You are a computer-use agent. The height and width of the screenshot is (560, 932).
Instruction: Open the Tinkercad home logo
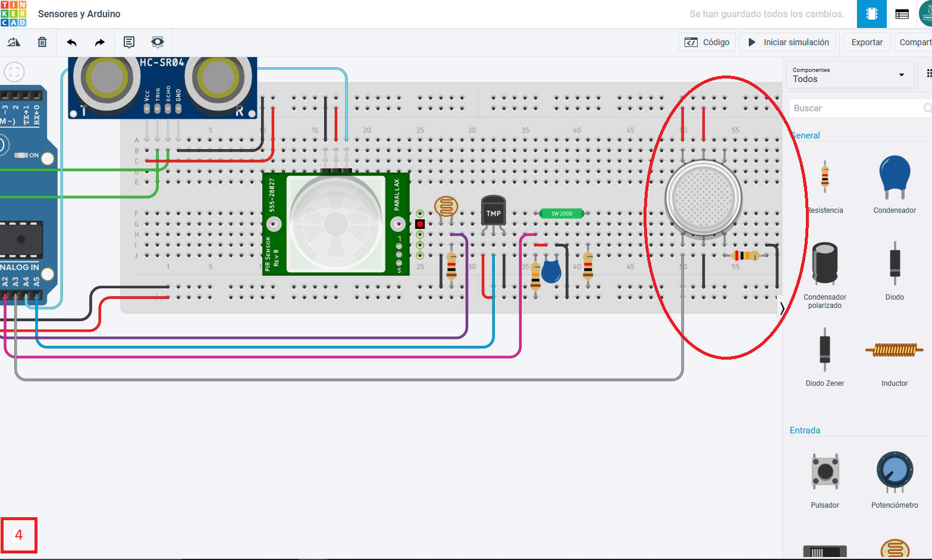click(x=14, y=14)
